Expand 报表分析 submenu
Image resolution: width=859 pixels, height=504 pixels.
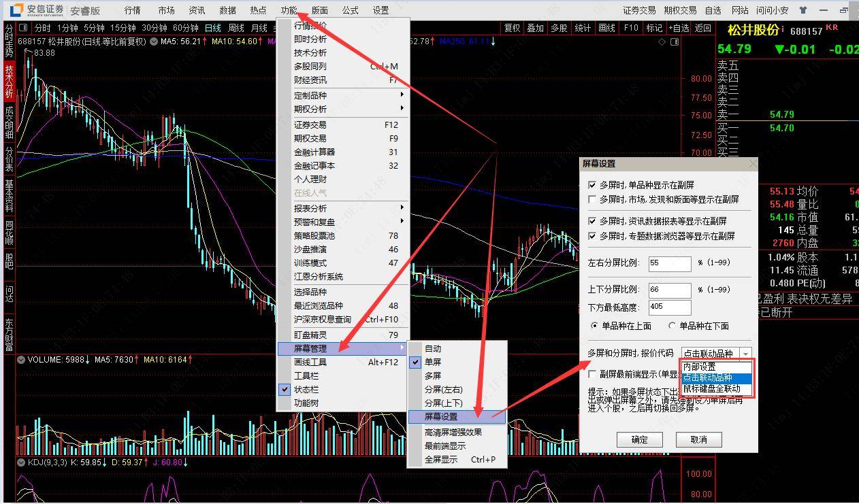click(342, 208)
